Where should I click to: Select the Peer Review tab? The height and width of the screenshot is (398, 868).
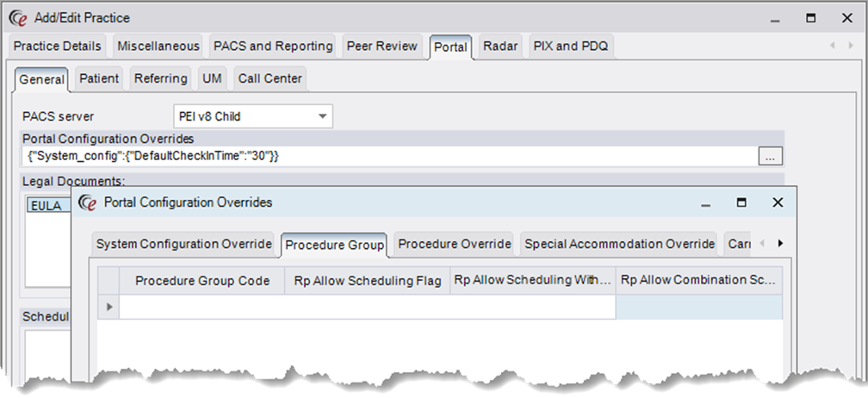click(x=382, y=47)
